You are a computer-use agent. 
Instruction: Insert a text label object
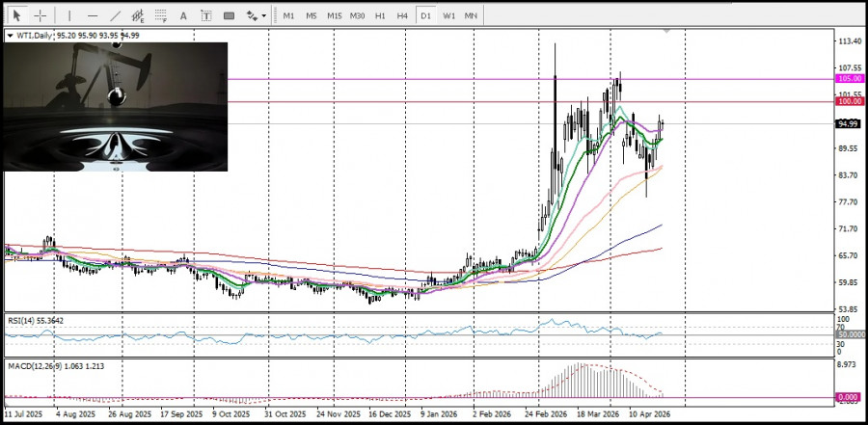click(x=206, y=15)
